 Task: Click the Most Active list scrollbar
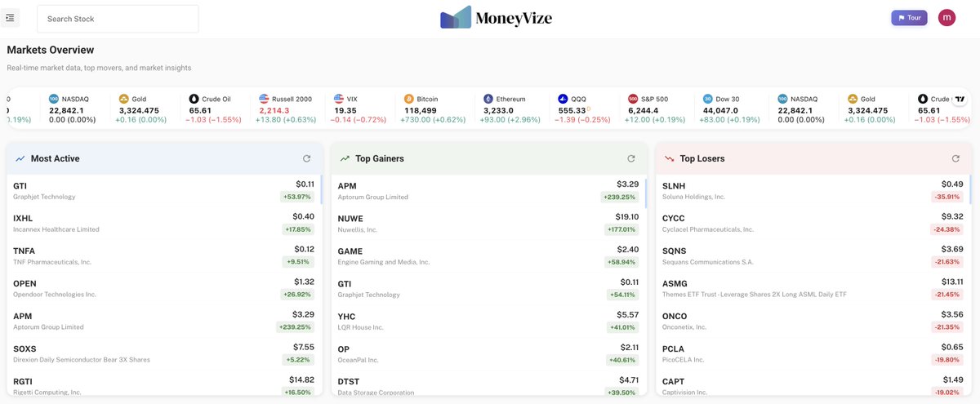tap(321, 189)
